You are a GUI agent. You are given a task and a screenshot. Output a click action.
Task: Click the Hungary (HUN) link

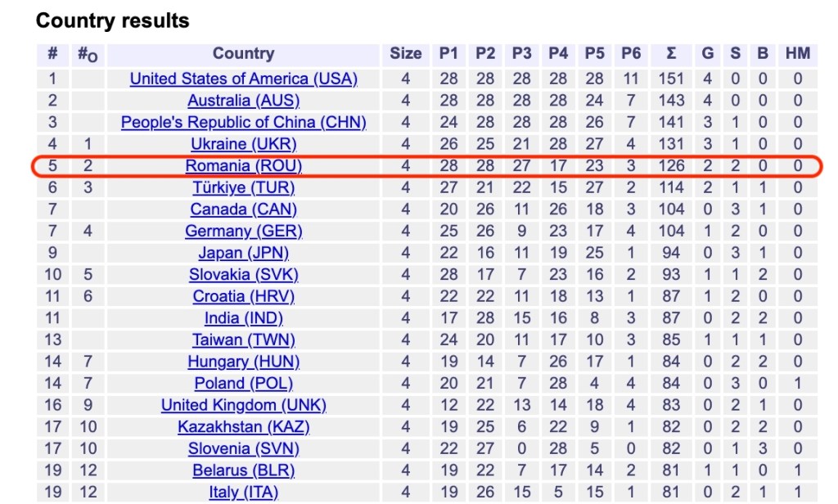243,362
